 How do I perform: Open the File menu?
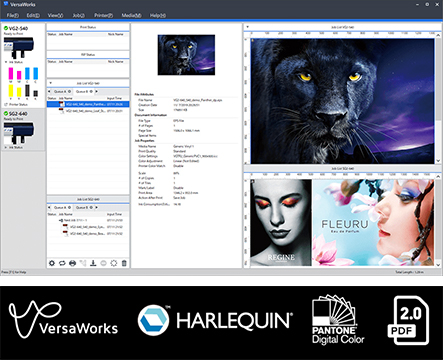click(12, 15)
